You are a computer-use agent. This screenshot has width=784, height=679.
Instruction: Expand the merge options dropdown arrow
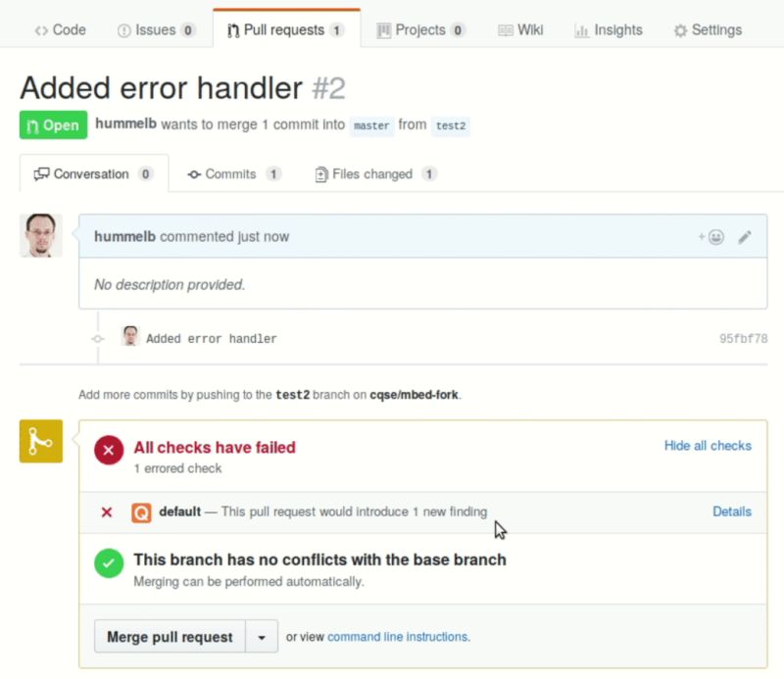[262, 636]
